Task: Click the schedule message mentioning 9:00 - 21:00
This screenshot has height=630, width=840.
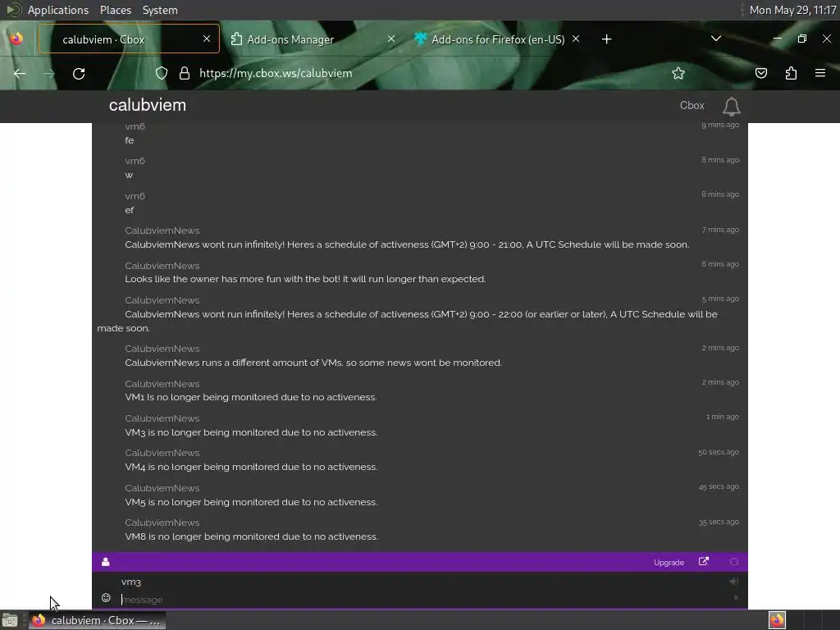Action: point(407,244)
